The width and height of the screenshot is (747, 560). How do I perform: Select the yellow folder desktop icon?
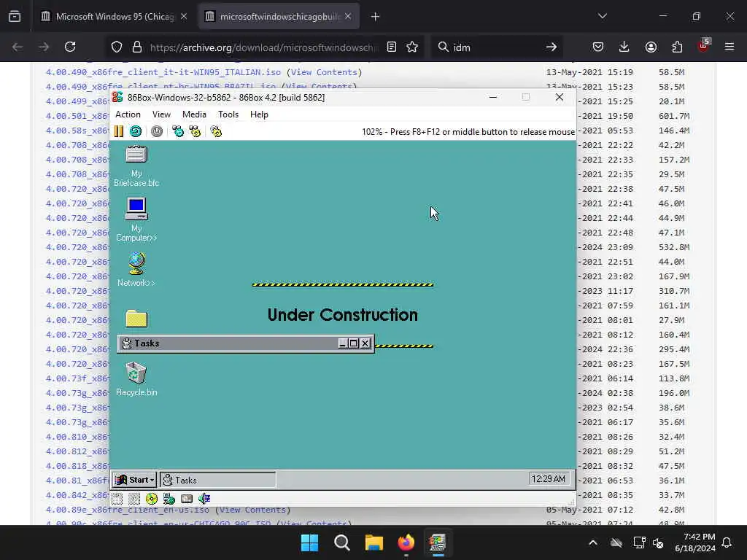[136, 319]
